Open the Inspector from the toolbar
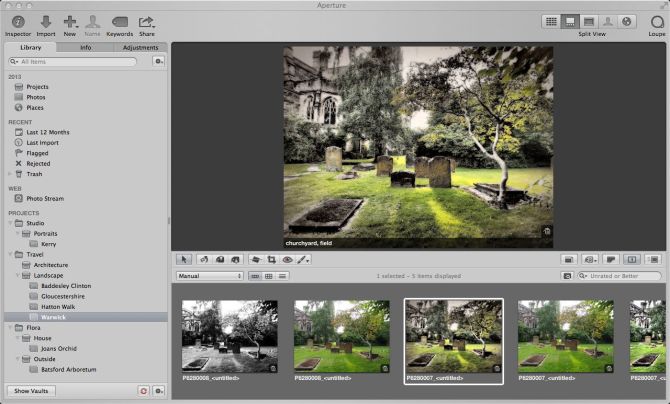This screenshot has width=670, height=404. click(x=18, y=21)
